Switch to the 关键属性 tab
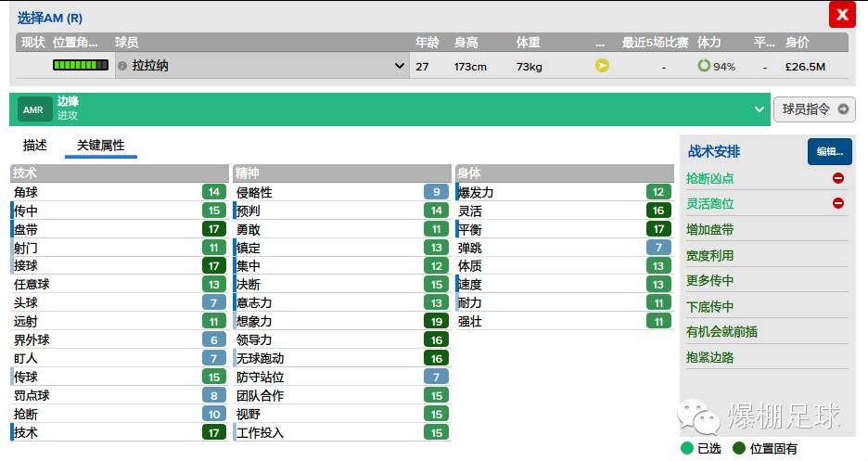 (x=100, y=145)
